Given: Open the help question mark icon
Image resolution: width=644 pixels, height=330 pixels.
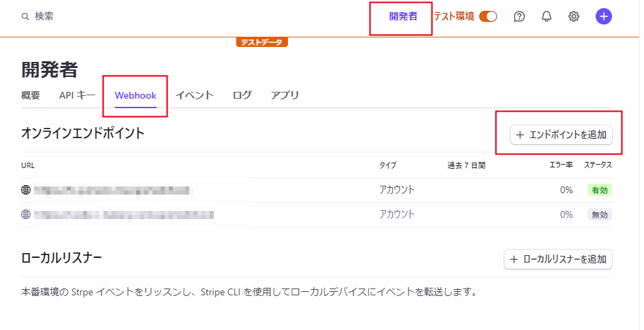Looking at the screenshot, I should coord(519,16).
